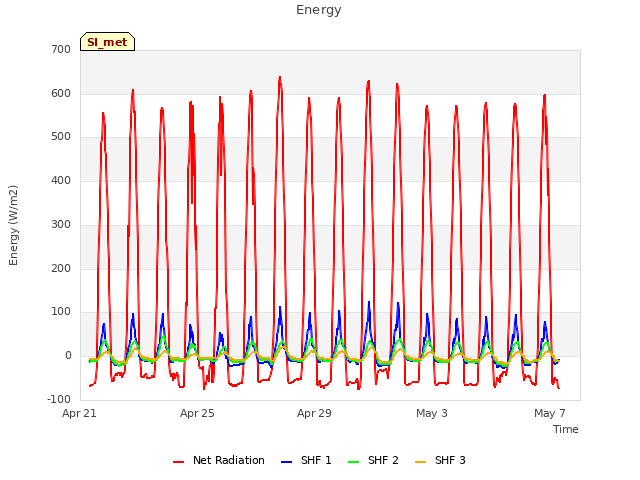Click the 700 y-axis tick label
Image resolution: width=640 pixels, height=480 pixels.
61,49
